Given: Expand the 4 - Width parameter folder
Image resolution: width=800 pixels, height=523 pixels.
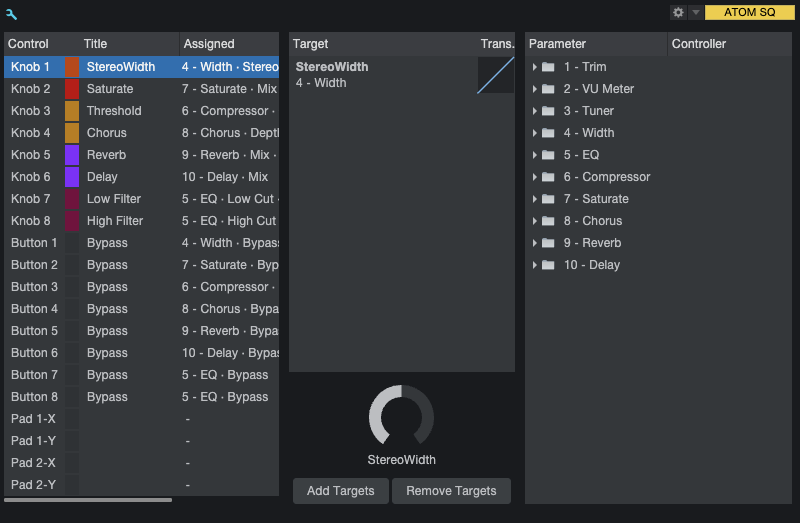Looking at the screenshot, I should coord(535,133).
